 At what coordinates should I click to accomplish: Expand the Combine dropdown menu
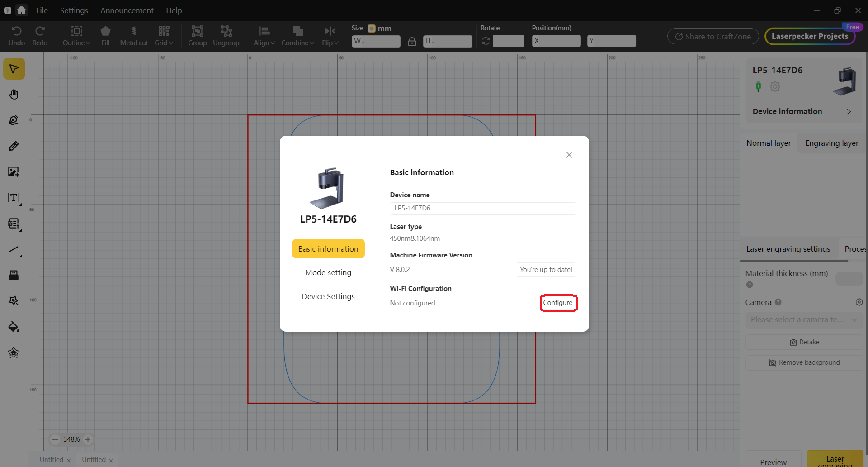pos(297,36)
